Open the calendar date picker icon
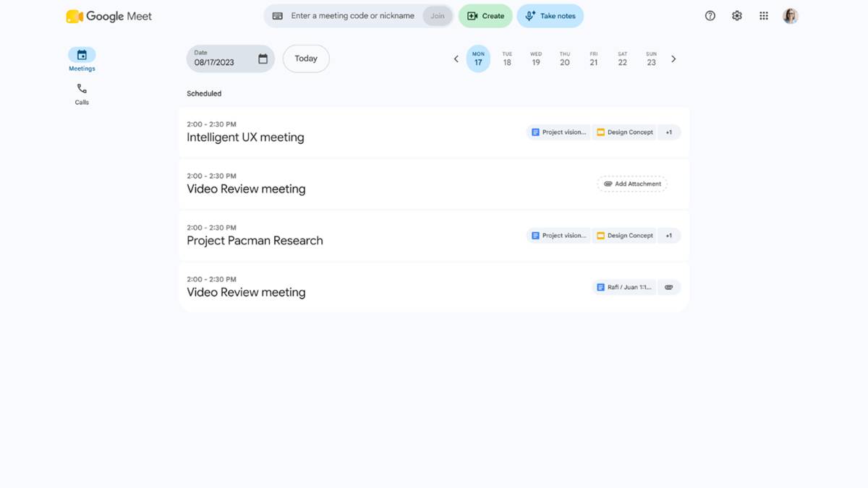The image size is (868, 488). pyautogui.click(x=263, y=59)
